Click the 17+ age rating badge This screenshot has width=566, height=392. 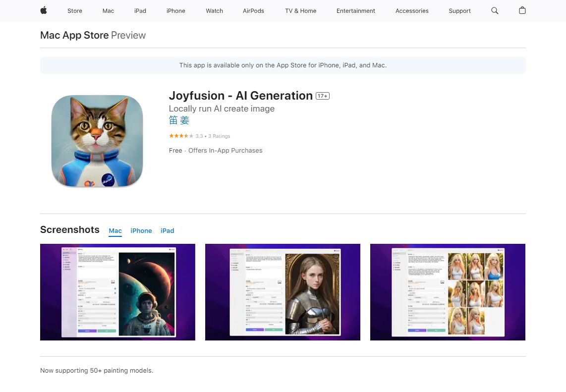click(x=322, y=96)
